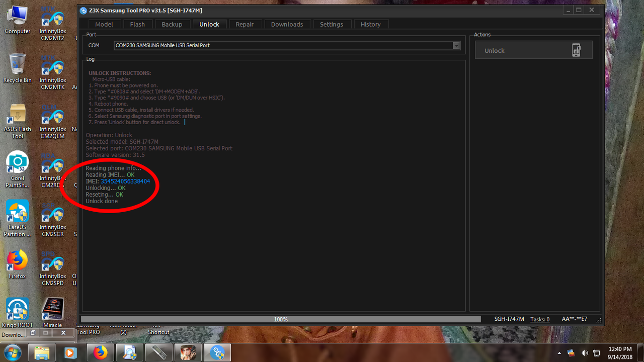Launch InfinityBox CM2QLM desktop shortcut
Image resolution: width=644 pixels, height=362 pixels.
(x=53, y=122)
